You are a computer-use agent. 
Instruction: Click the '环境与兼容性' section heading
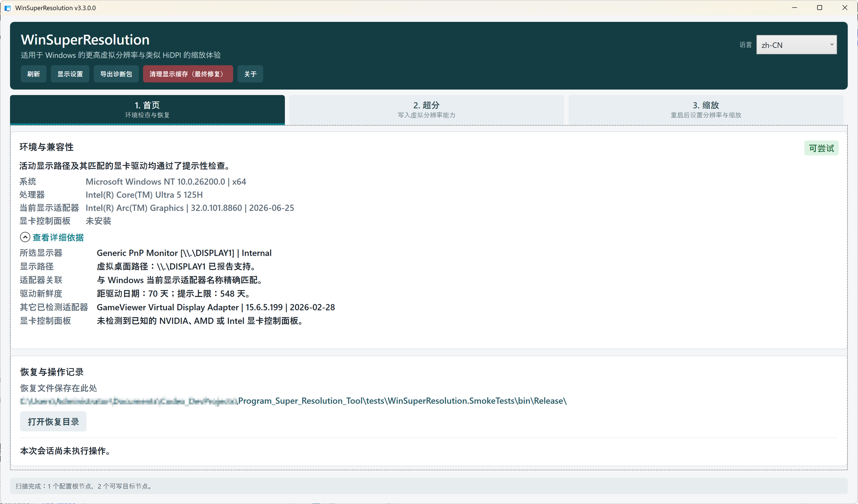(46, 147)
